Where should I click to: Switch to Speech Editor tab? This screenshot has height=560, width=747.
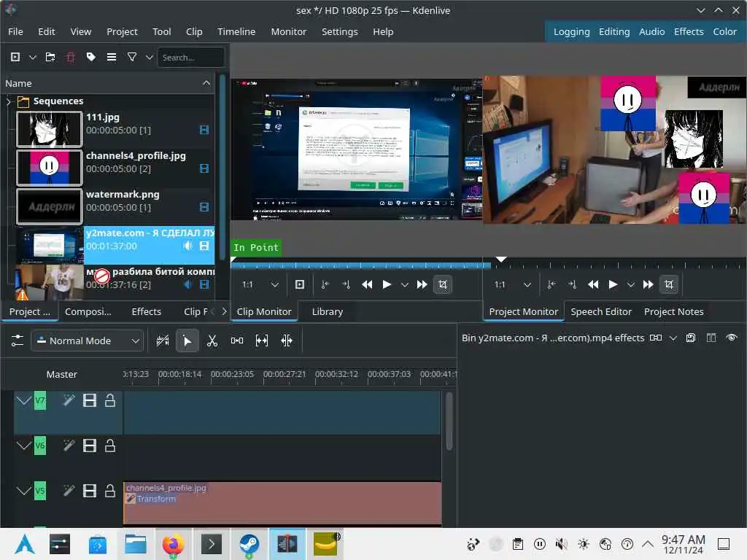pyautogui.click(x=601, y=311)
